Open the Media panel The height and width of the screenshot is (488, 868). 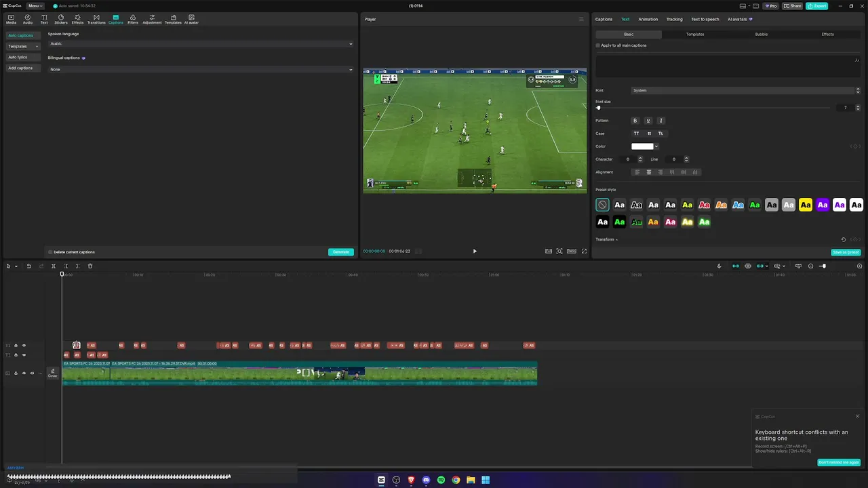(11, 19)
